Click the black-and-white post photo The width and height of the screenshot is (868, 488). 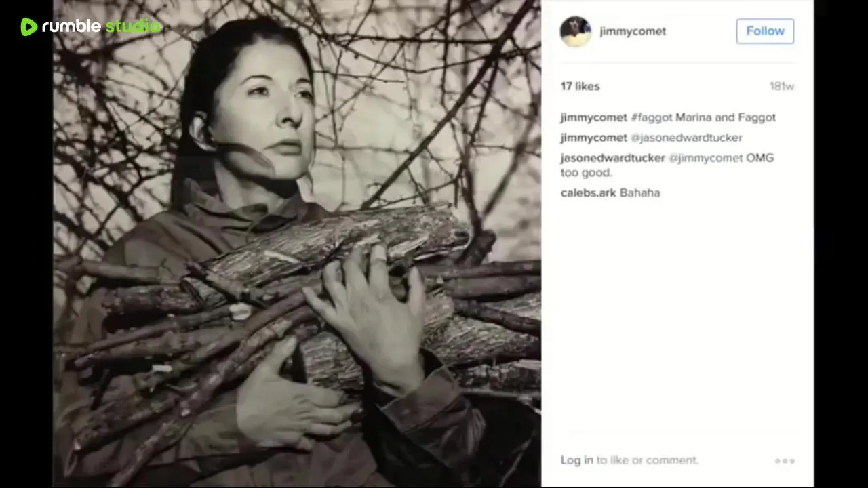pyautogui.click(x=297, y=244)
